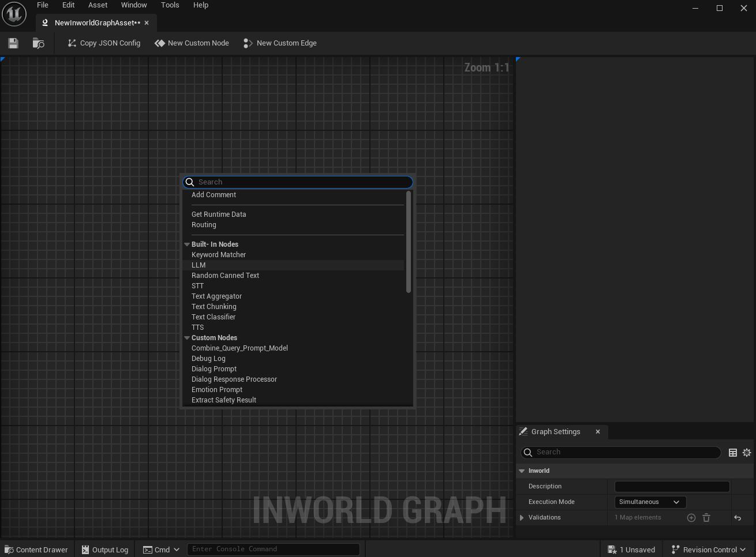Add element to Validations map
This screenshot has width=756, height=557.
pos(691,518)
